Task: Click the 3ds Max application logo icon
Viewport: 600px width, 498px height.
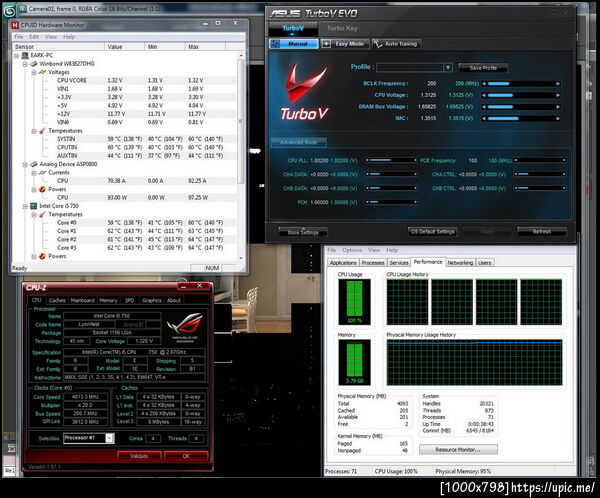Action: coord(9,11)
